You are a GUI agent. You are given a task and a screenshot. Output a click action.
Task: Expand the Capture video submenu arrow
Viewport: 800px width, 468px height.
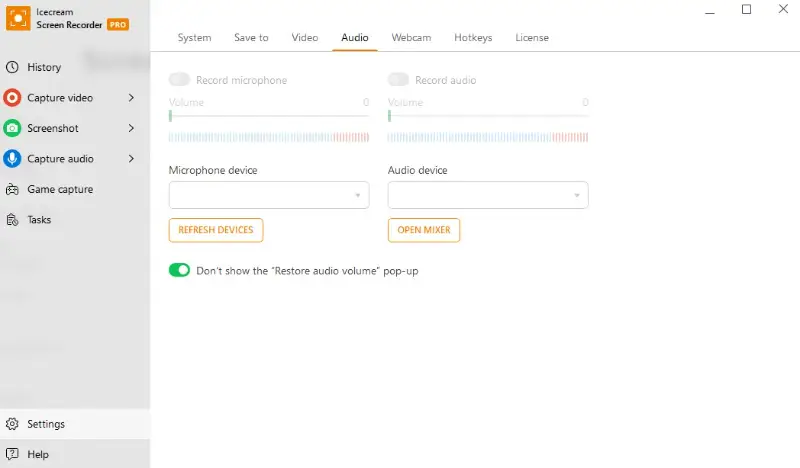(132, 98)
